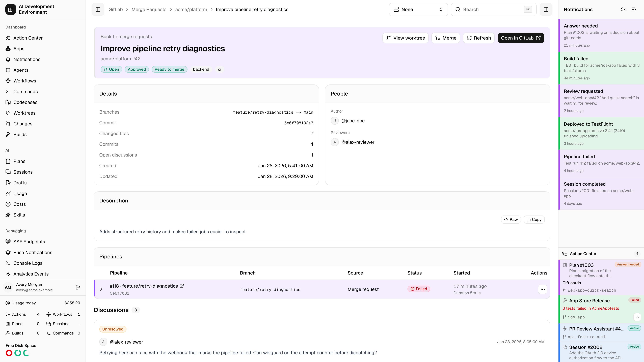Select Workflows in sidebar
Screen dimensions: 644x362
point(43,81)
